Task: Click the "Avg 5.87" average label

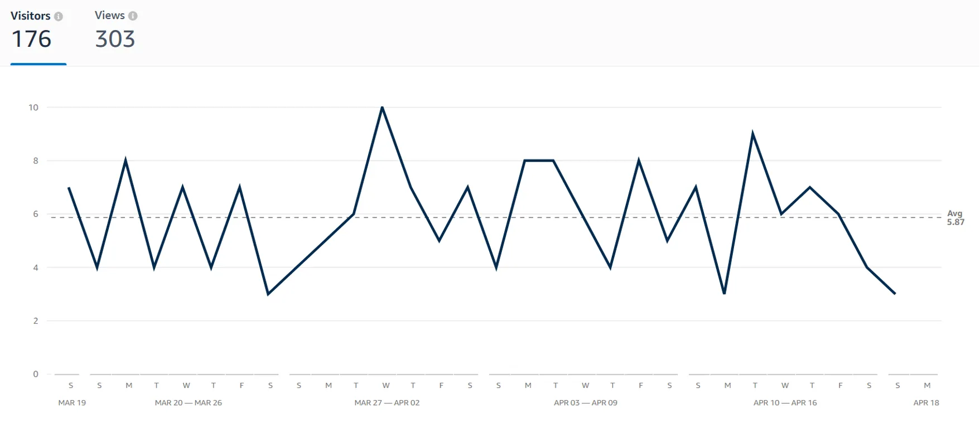Action: tap(955, 218)
